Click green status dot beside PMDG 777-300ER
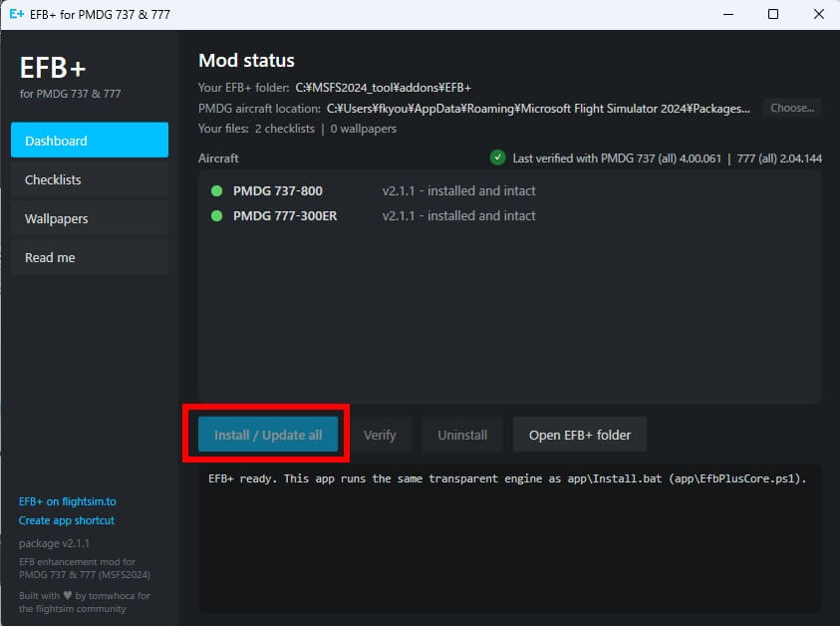840x626 pixels. [x=216, y=216]
